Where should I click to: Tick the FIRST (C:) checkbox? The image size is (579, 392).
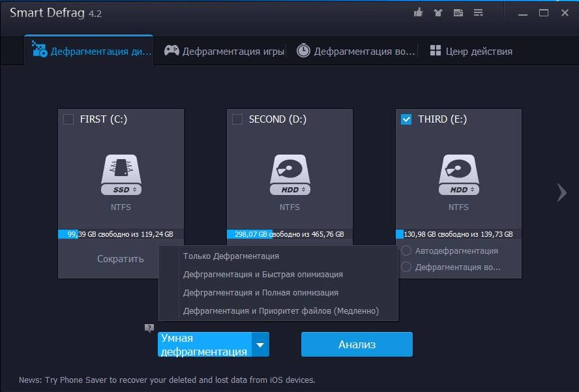68,119
